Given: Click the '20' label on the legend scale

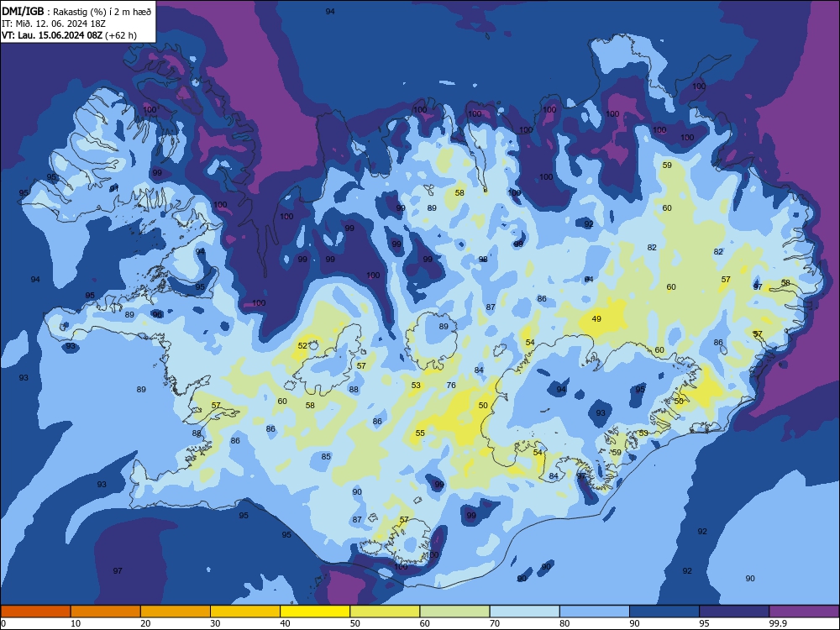Looking at the screenshot, I should (145, 623).
